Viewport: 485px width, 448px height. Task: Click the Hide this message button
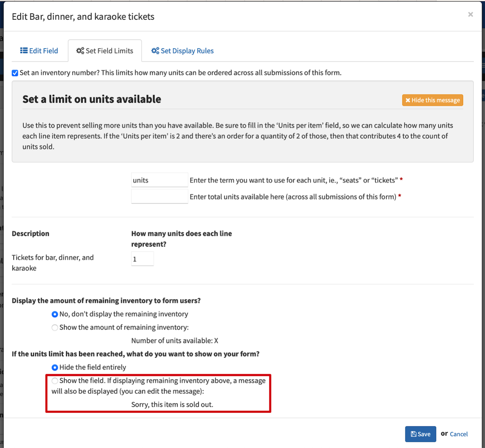click(x=432, y=100)
